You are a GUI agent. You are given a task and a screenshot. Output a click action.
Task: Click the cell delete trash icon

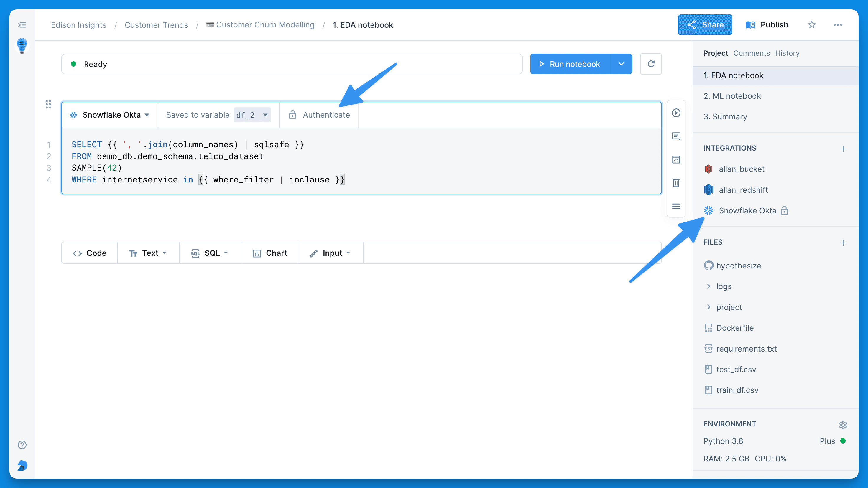pyautogui.click(x=676, y=183)
